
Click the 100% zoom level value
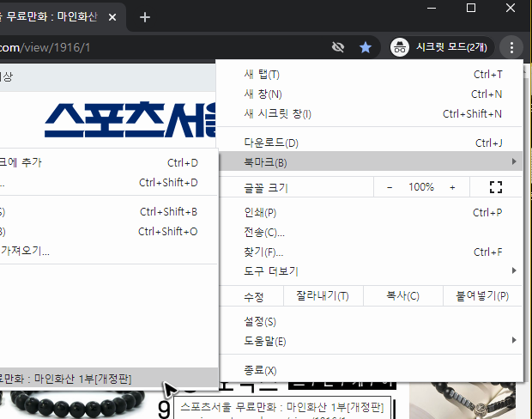pyautogui.click(x=421, y=187)
